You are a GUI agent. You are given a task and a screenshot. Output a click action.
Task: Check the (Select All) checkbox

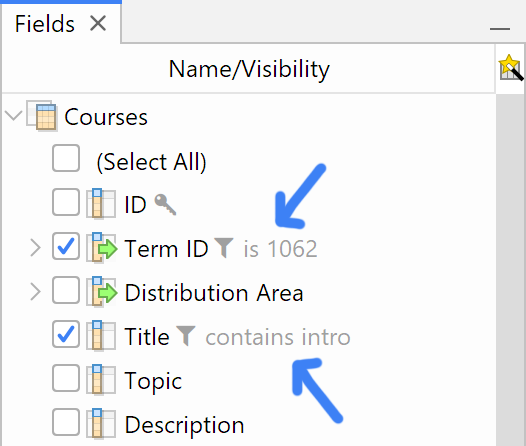point(66,159)
